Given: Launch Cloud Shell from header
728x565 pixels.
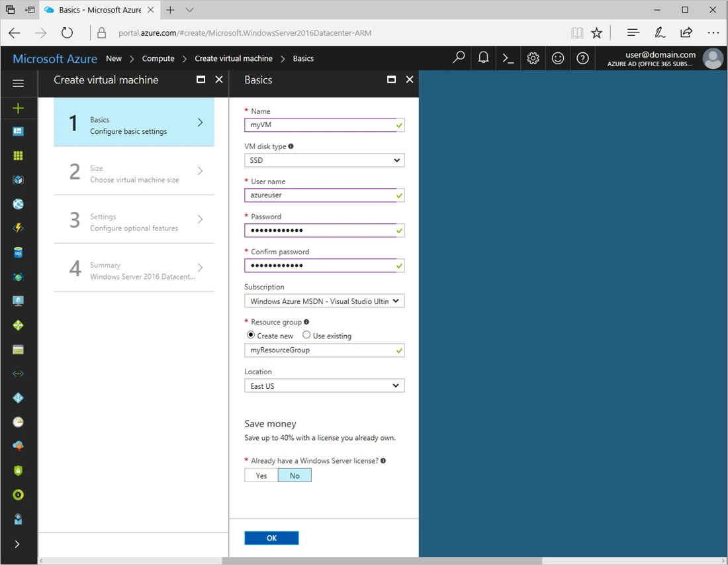Looking at the screenshot, I should [508, 58].
